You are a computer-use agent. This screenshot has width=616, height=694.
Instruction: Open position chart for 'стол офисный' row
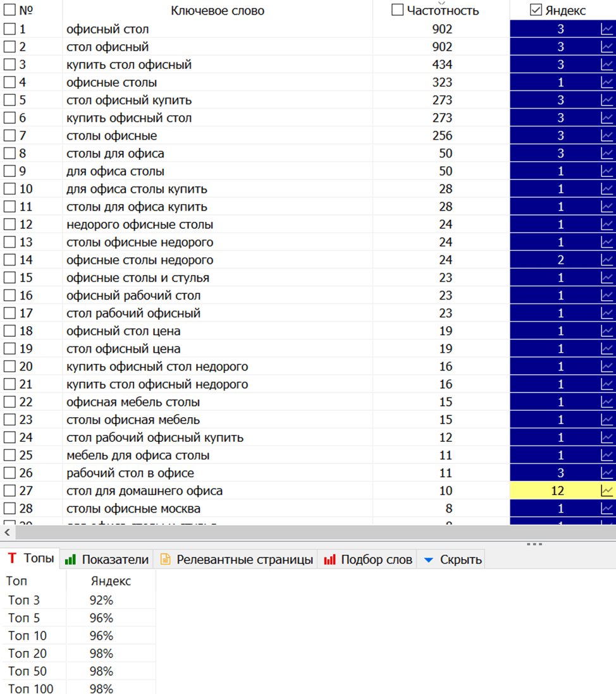607,47
